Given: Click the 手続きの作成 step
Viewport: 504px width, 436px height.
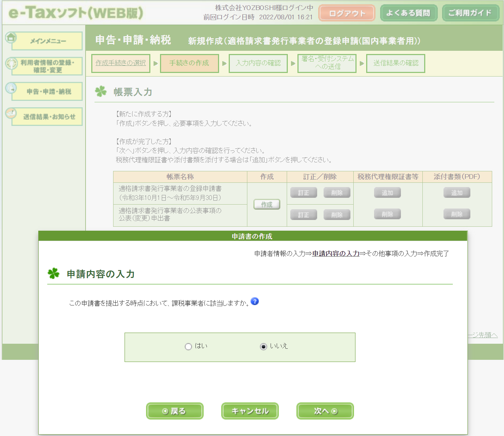Looking at the screenshot, I should (x=189, y=63).
